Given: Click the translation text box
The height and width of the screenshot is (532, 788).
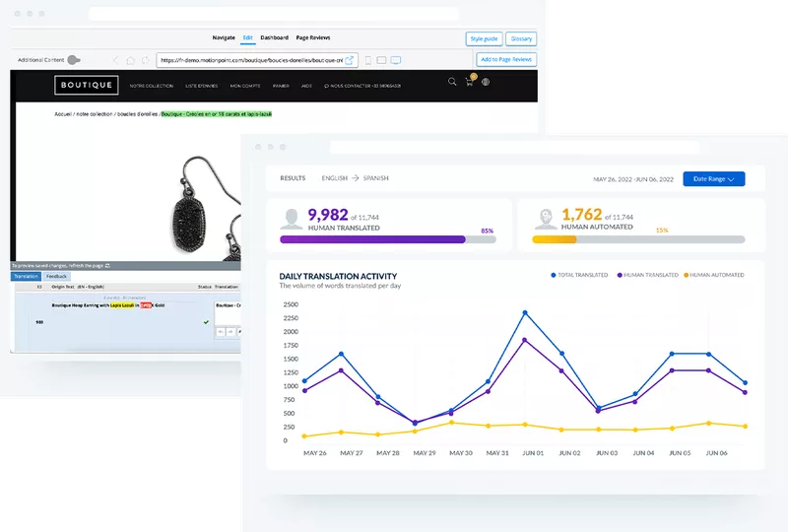Looking at the screenshot, I should pos(228,313).
